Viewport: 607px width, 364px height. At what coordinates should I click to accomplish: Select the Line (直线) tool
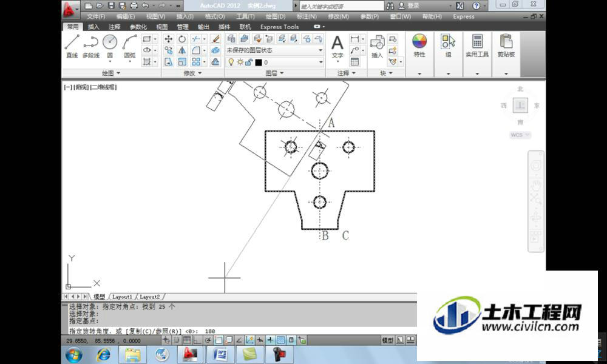[72, 45]
